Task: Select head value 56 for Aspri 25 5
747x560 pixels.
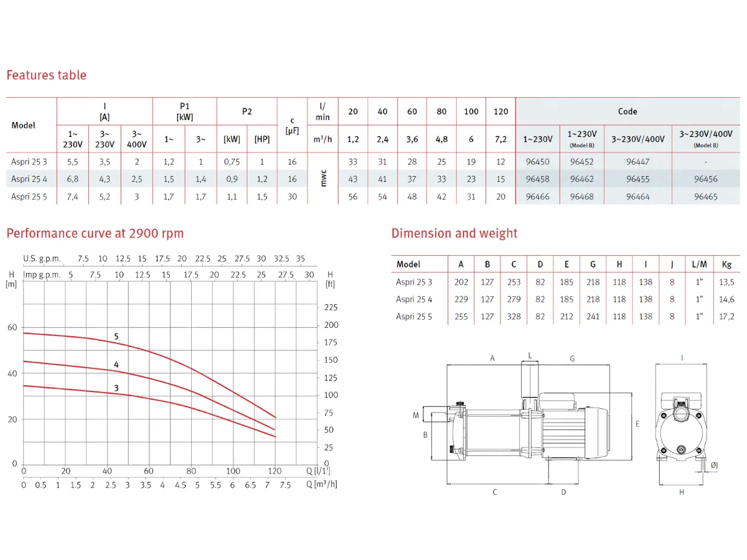Action: point(353,197)
